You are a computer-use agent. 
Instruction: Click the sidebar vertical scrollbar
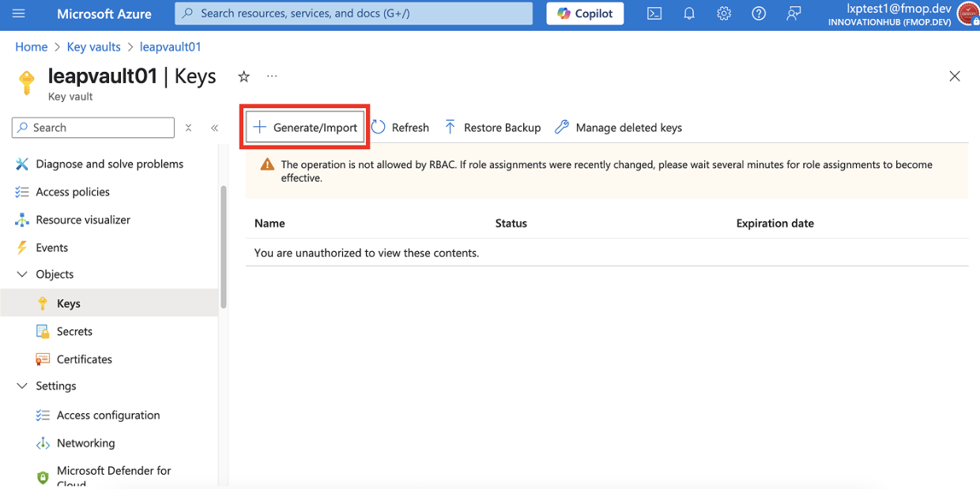[224, 246]
